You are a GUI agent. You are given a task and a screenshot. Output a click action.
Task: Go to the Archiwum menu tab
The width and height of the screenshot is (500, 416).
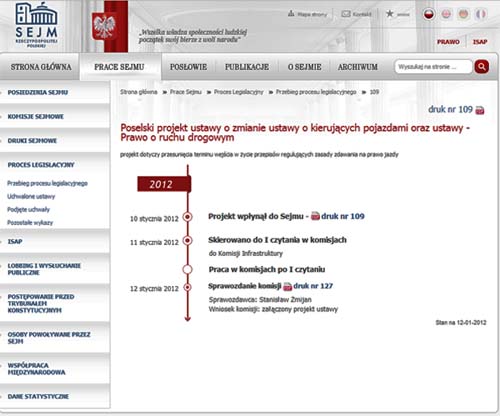(x=358, y=67)
